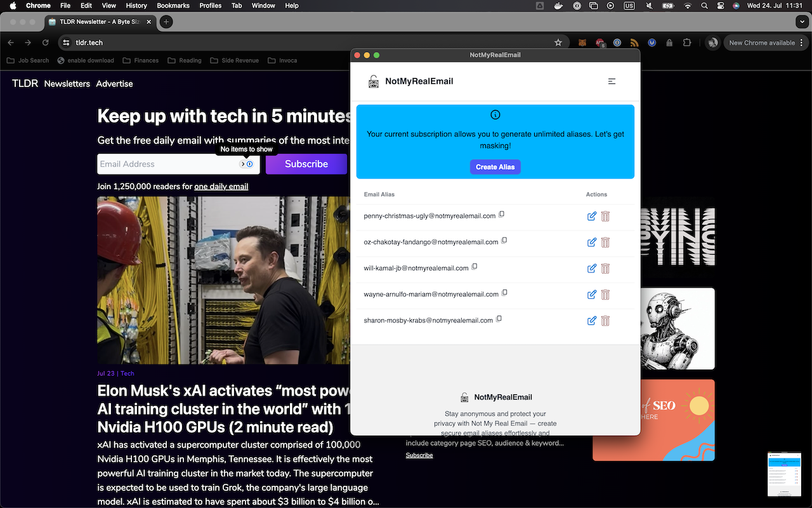Bookmark page with Chrome star icon
Screen dimensions: 812x508
click(558, 43)
